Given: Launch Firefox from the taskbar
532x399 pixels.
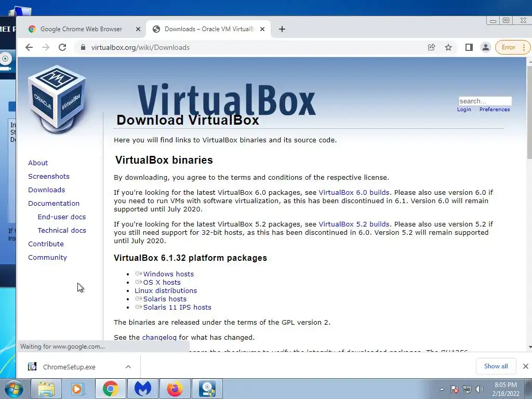Looking at the screenshot, I should pyautogui.click(x=175, y=389).
